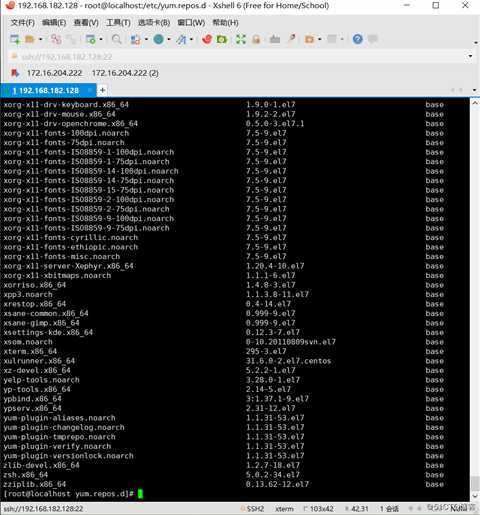The width and height of the screenshot is (480, 515).
Task: Click the Find magnifier icon
Action: pyautogui.click(x=116, y=39)
